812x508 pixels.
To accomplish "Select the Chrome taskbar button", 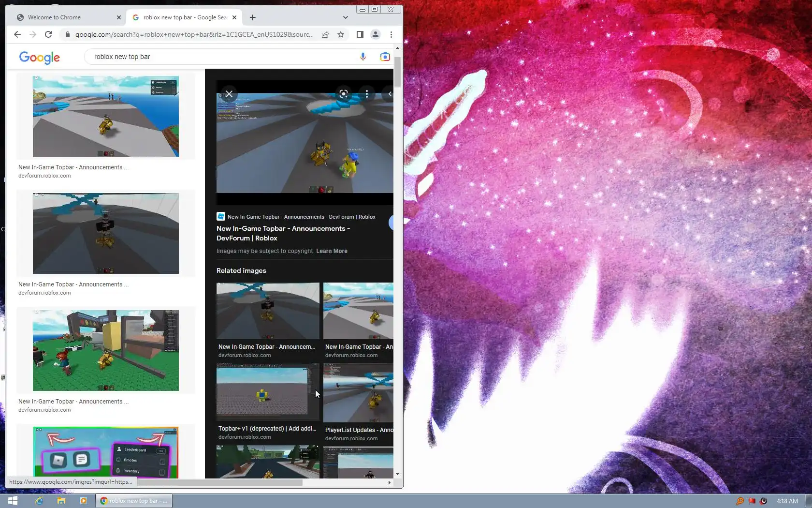I will pyautogui.click(x=134, y=501).
